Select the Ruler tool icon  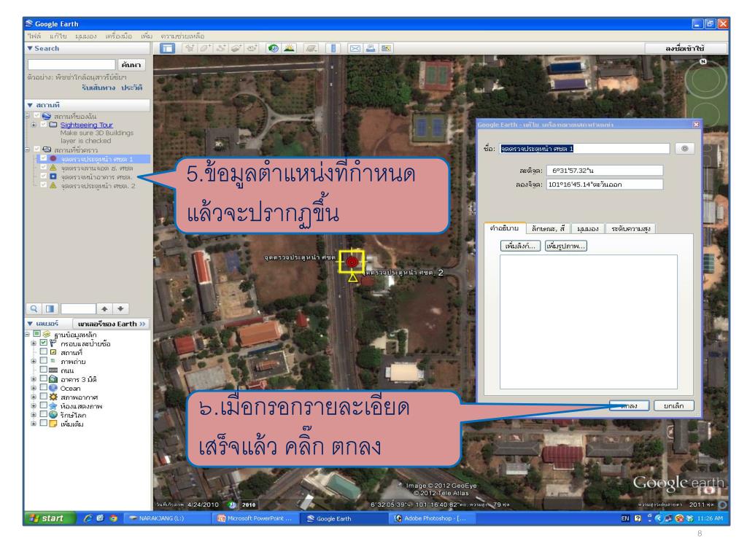click(333, 48)
